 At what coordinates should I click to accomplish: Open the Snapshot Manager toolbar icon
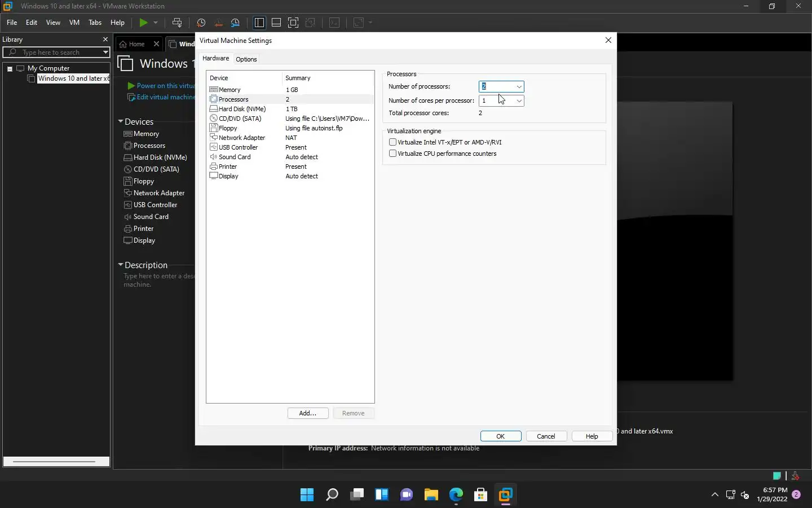[x=235, y=23]
